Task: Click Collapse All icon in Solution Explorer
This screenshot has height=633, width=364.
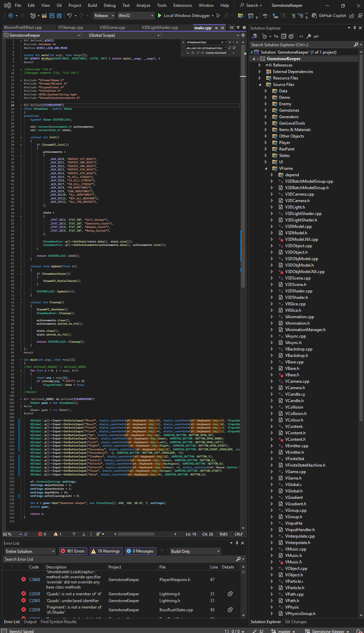Action: [x=284, y=36]
